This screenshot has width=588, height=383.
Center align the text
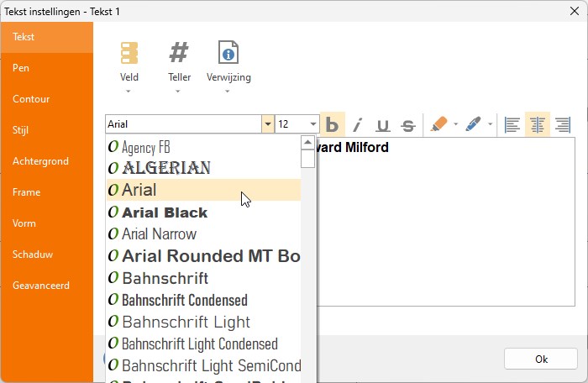[x=538, y=124]
